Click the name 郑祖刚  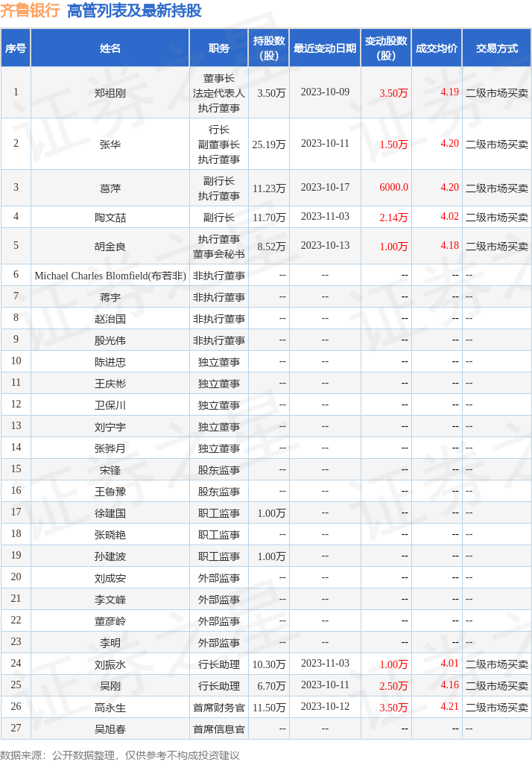pos(110,93)
